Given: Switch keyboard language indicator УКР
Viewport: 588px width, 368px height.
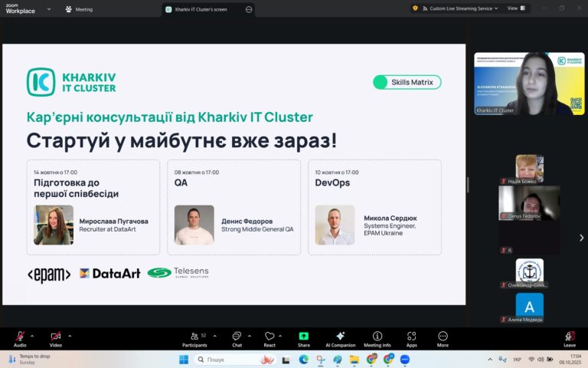Looking at the screenshot, I should (517, 360).
